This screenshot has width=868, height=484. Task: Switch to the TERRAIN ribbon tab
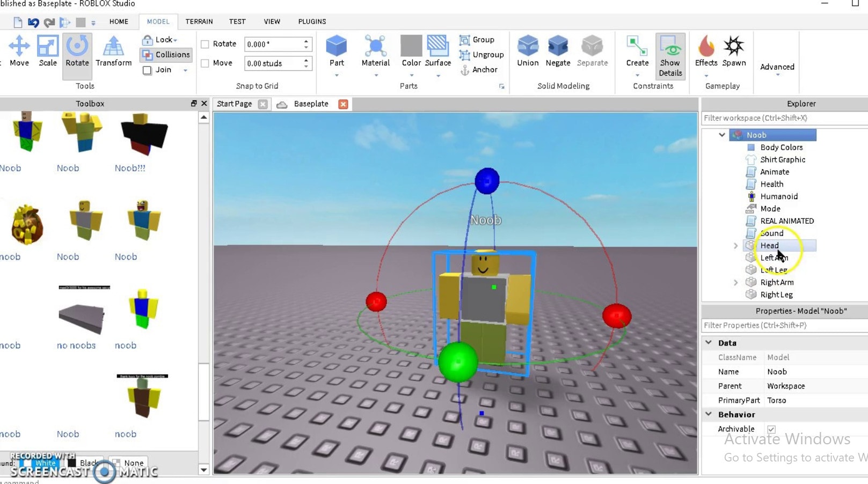[x=199, y=21]
